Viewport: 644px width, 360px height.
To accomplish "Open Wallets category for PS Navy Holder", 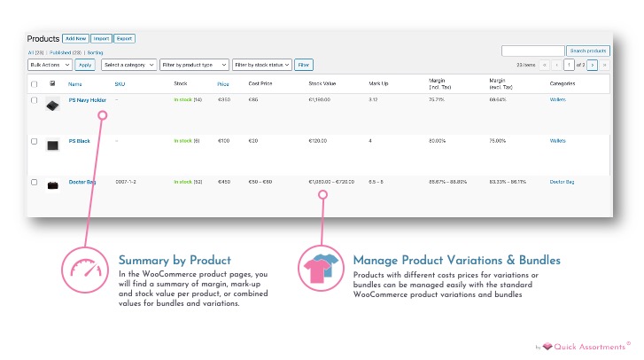I will point(558,99).
